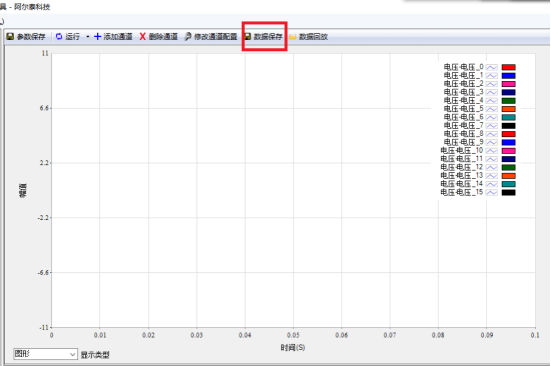Select the 电压-电压_10 legend label
The image size is (551, 366).
[462, 151]
